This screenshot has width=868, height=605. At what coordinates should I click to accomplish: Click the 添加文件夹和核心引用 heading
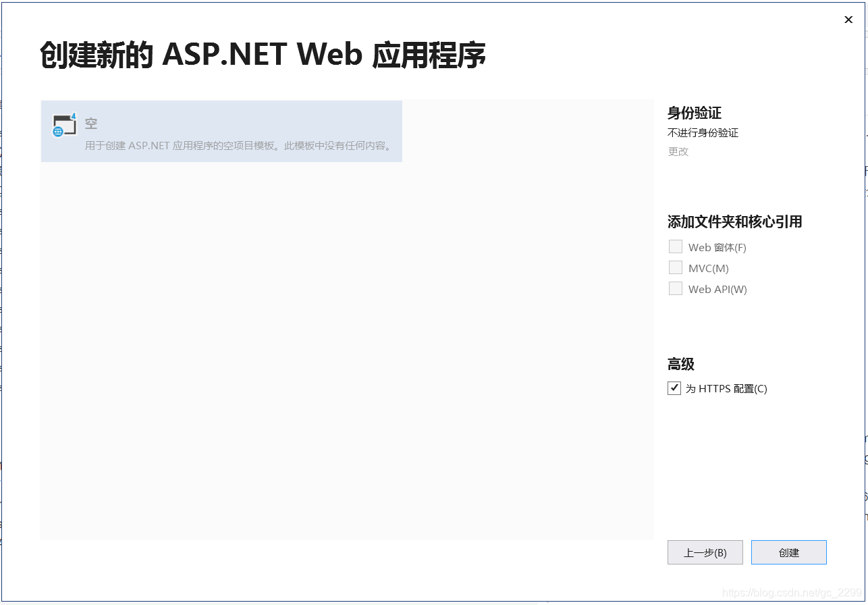[x=735, y=221]
